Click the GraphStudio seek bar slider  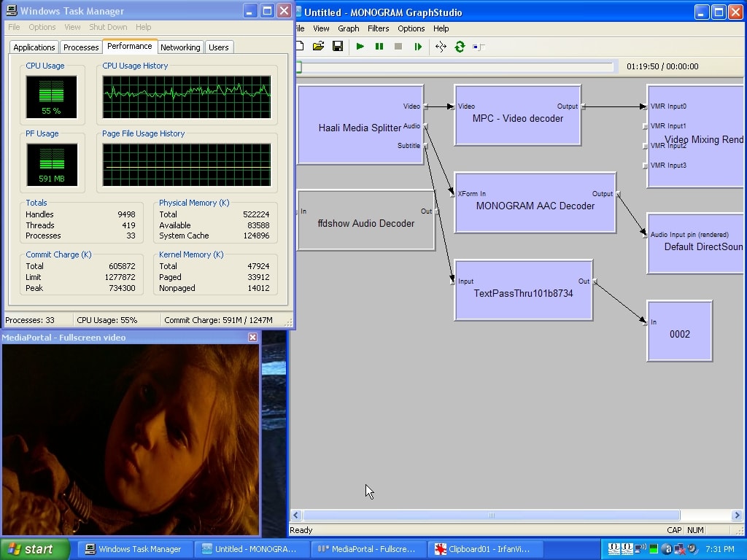coord(298,67)
